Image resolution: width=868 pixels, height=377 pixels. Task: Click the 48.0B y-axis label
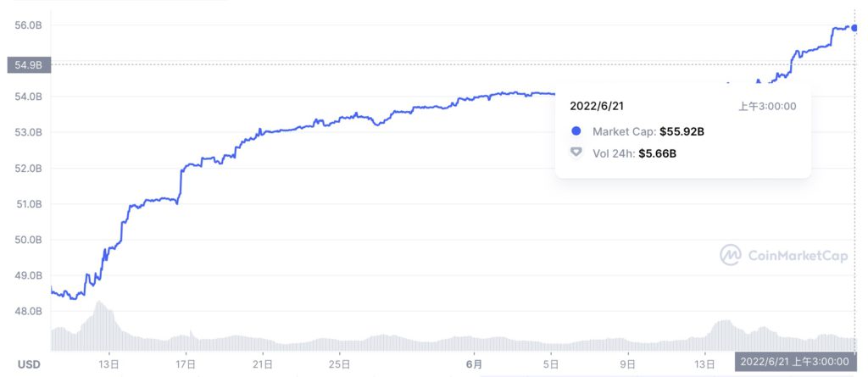click(x=29, y=311)
